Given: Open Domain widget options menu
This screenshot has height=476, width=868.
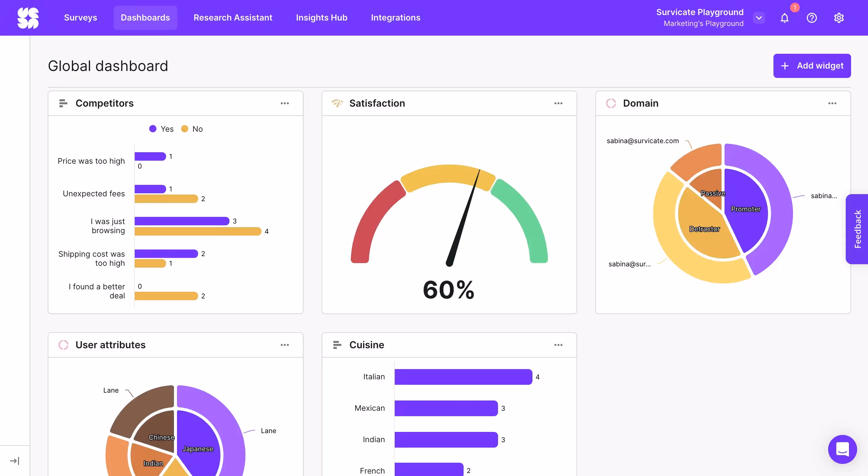Looking at the screenshot, I should click(x=832, y=103).
